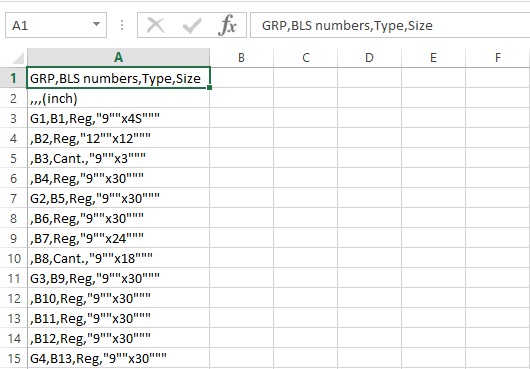Select row 4 header
This screenshot has width=530, height=369.
14,138
